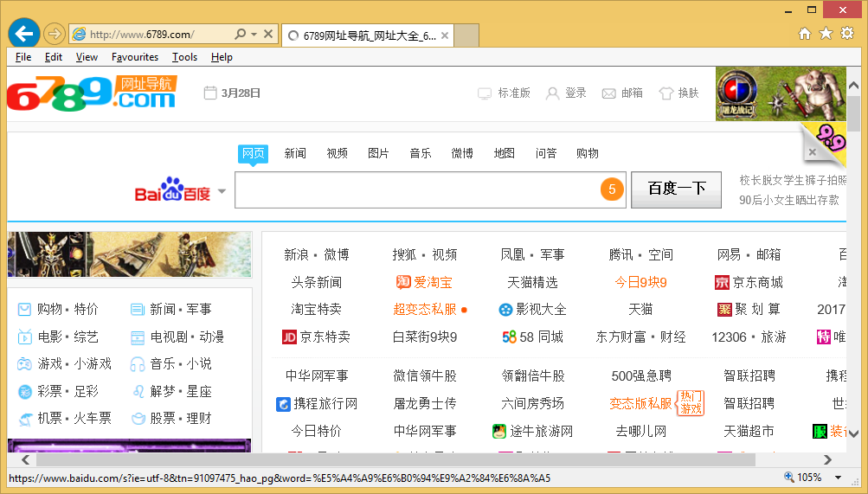This screenshot has height=494, width=868.
Task: Select the 新闻 search tab
Action: (x=295, y=153)
